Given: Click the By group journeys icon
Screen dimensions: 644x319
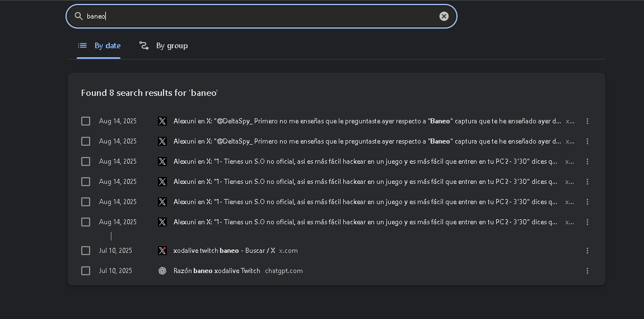Looking at the screenshot, I should coord(144,45).
